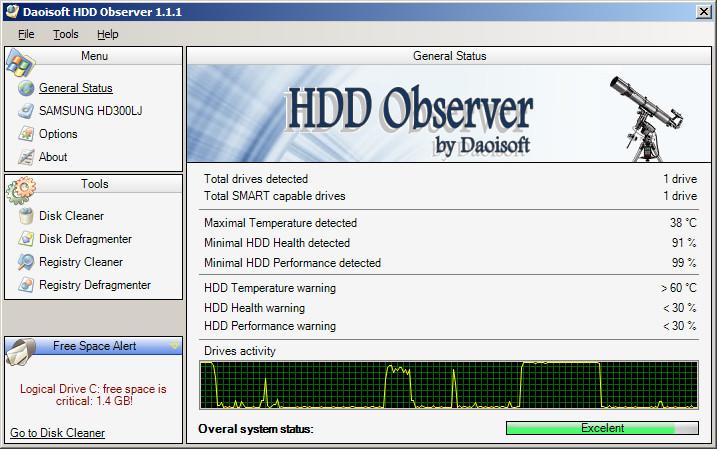Click the telescope image in the banner
Image resolution: width=717 pixels, height=449 pixels.
[647, 118]
